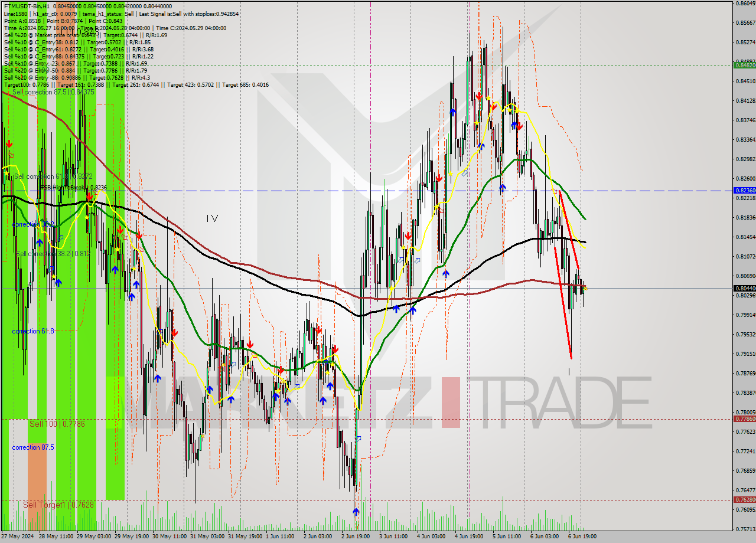Viewport: 756px width, 543px height.
Task: Click the '3 Jun 11:00' time axis label
Action: click(x=393, y=537)
